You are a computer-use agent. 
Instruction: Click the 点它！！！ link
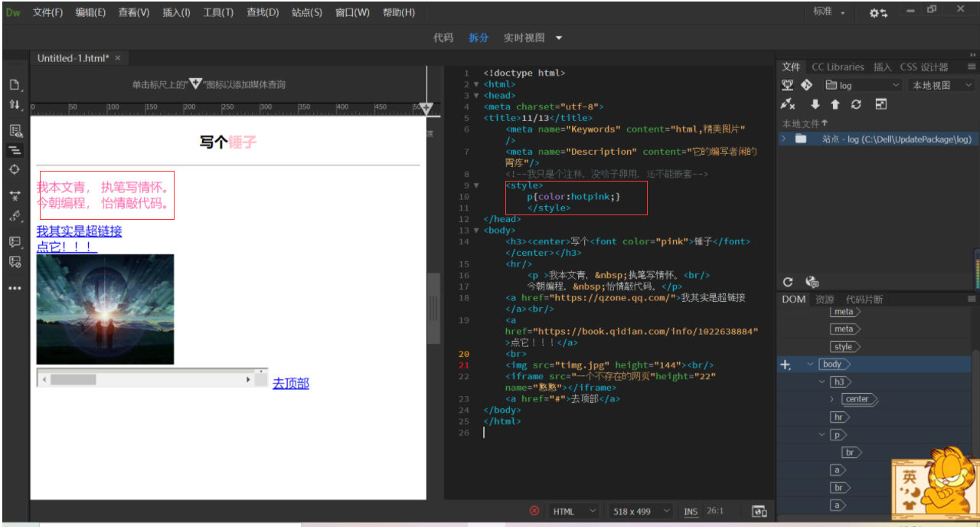tap(67, 247)
